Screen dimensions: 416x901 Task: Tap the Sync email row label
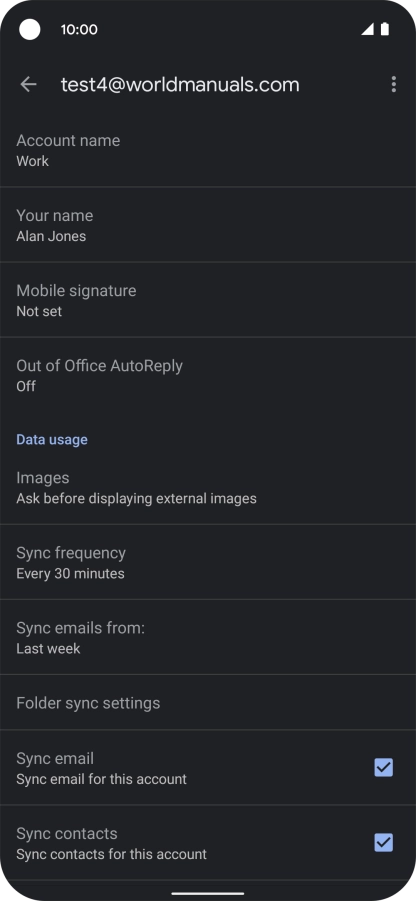click(x=55, y=758)
